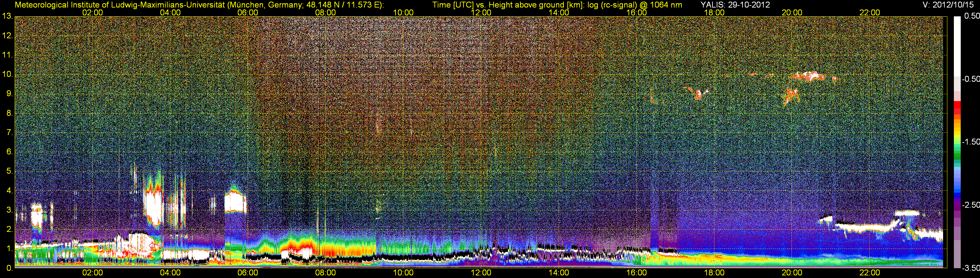Click the 02:00 label on the top time axis
This screenshot has width=980, height=278.
pos(92,12)
